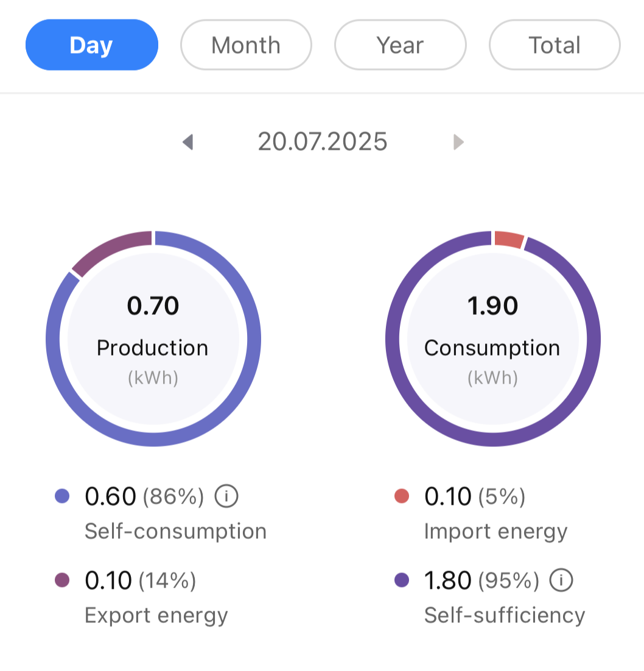This screenshot has width=644, height=671.
Task: Switch to the Month tab
Action: [x=246, y=44]
